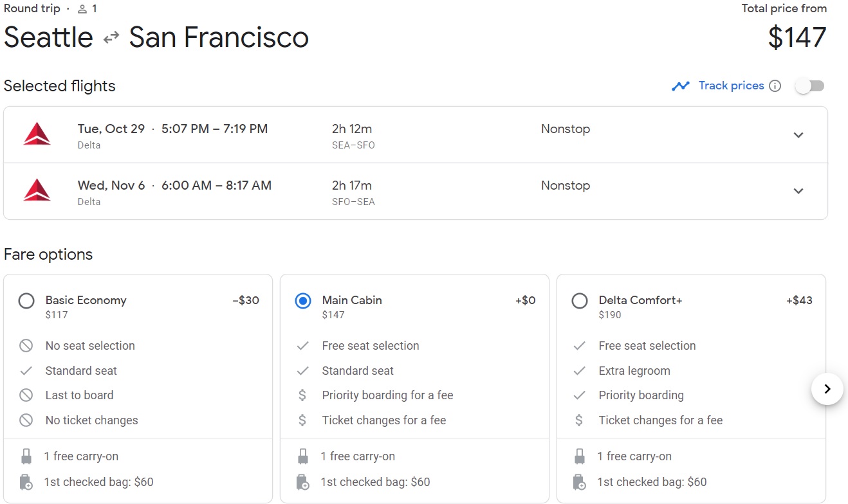Expand the Tue, Oct 29 flight details
848x504 pixels.
(798, 135)
